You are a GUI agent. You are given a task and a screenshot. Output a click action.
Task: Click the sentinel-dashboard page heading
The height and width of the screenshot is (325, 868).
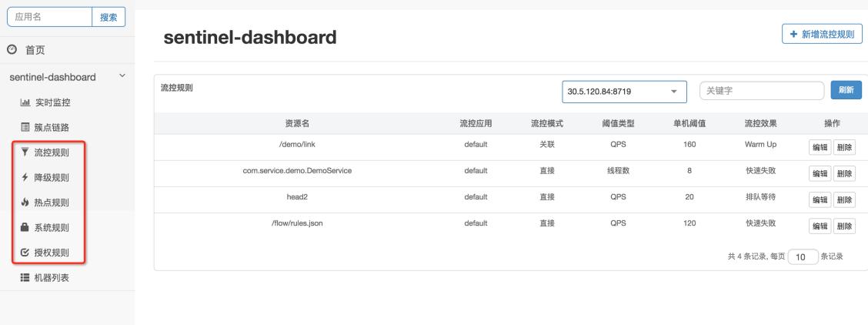point(249,37)
